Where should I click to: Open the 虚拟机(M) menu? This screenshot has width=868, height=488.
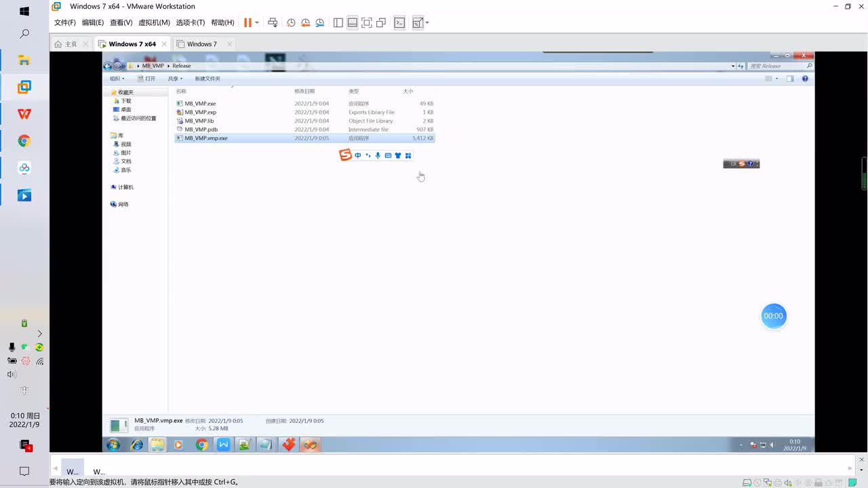[x=154, y=22]
